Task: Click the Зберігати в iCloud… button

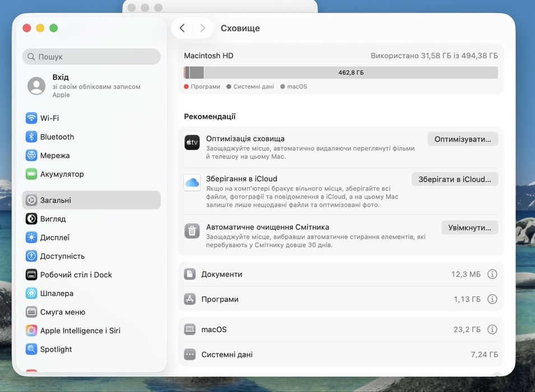Action: tap(454, 179)
